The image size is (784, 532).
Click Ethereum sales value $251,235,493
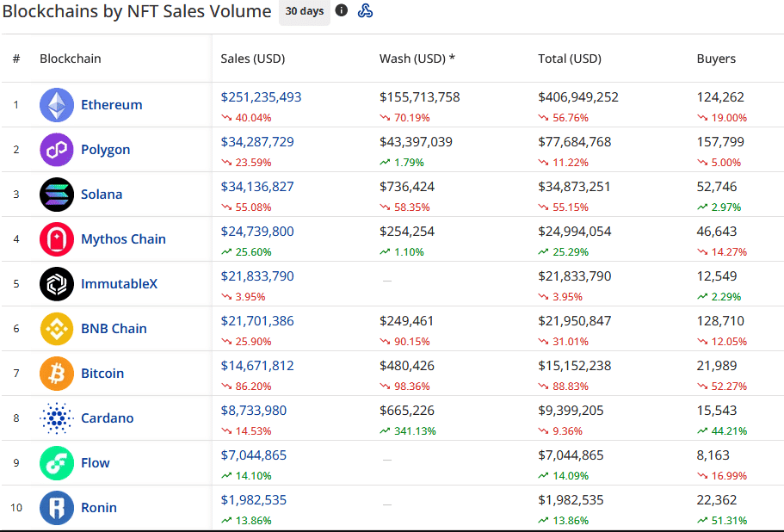coord(261,97)
